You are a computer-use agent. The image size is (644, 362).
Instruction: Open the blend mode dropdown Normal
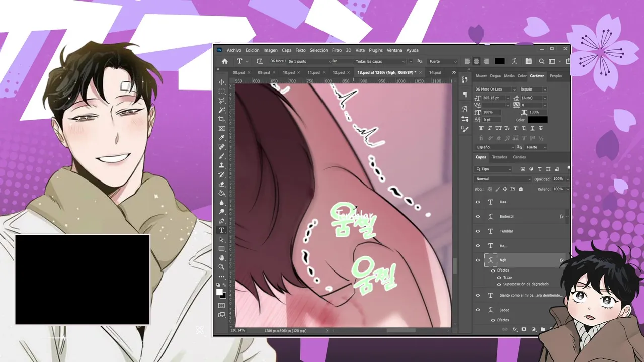pyautogui.click(x=503, y=179)
